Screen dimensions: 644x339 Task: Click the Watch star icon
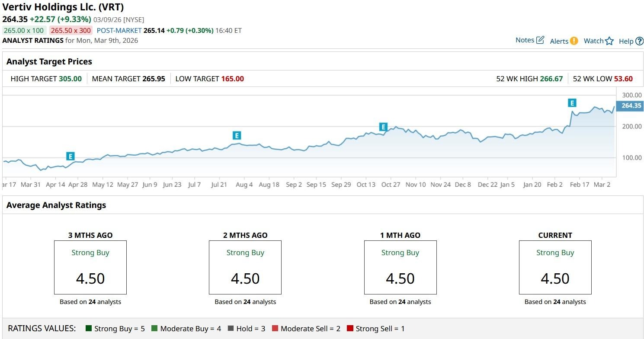click(x=609, y=41)
